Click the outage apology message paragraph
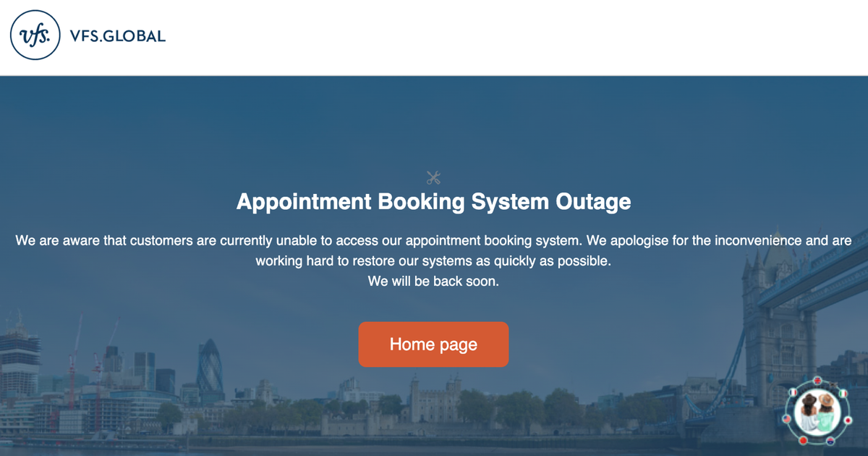Screen dimensions: 868x456 pyautogui.click(x=434, y=250)
